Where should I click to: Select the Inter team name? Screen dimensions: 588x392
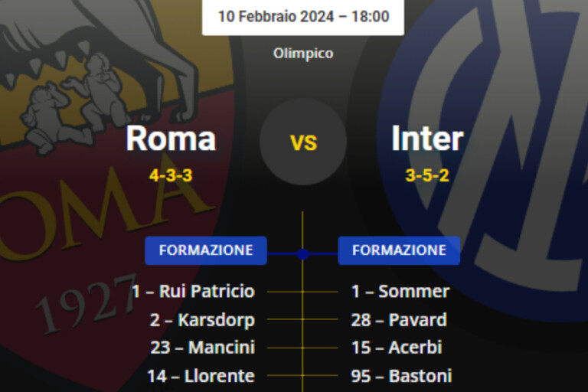click(x=427, y=139)
